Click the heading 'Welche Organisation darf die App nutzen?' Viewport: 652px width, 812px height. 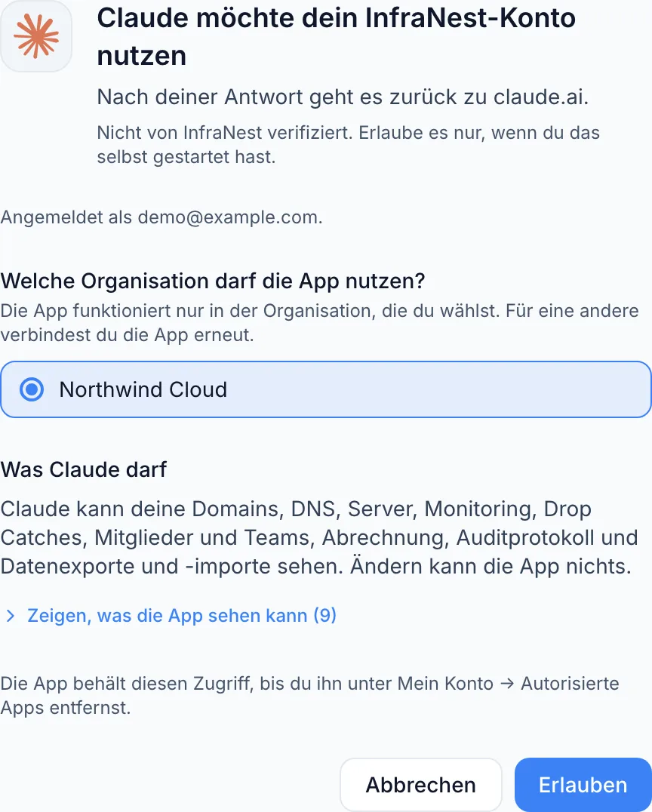(x=213, y=281)
